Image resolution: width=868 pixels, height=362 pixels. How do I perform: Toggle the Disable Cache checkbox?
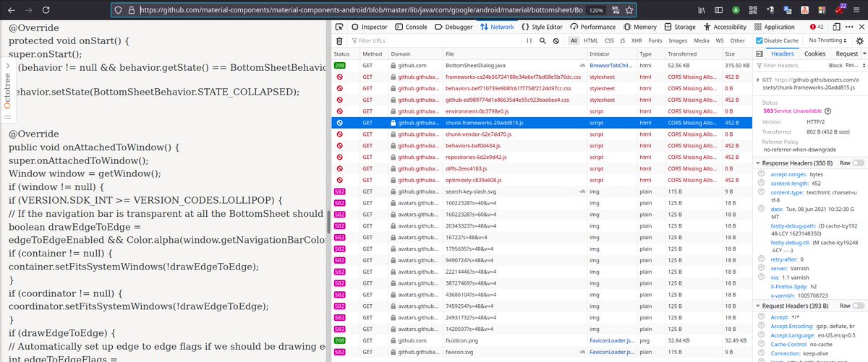[x=759, y=40]
